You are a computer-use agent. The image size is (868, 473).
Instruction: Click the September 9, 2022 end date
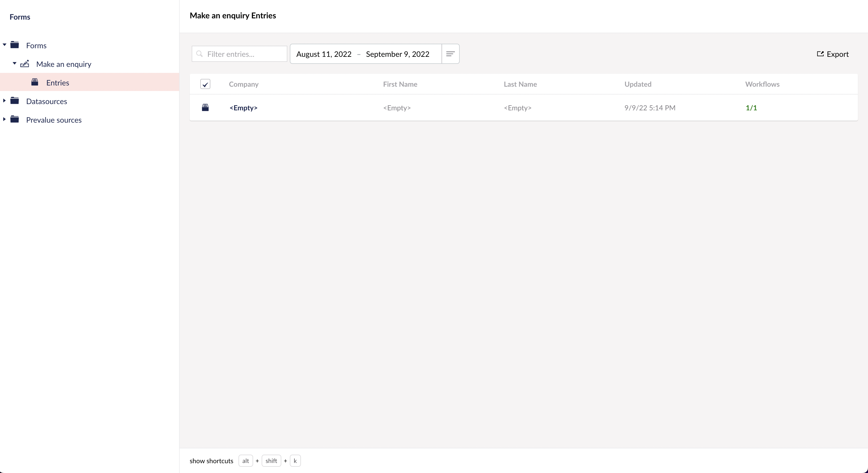[397, 54]
